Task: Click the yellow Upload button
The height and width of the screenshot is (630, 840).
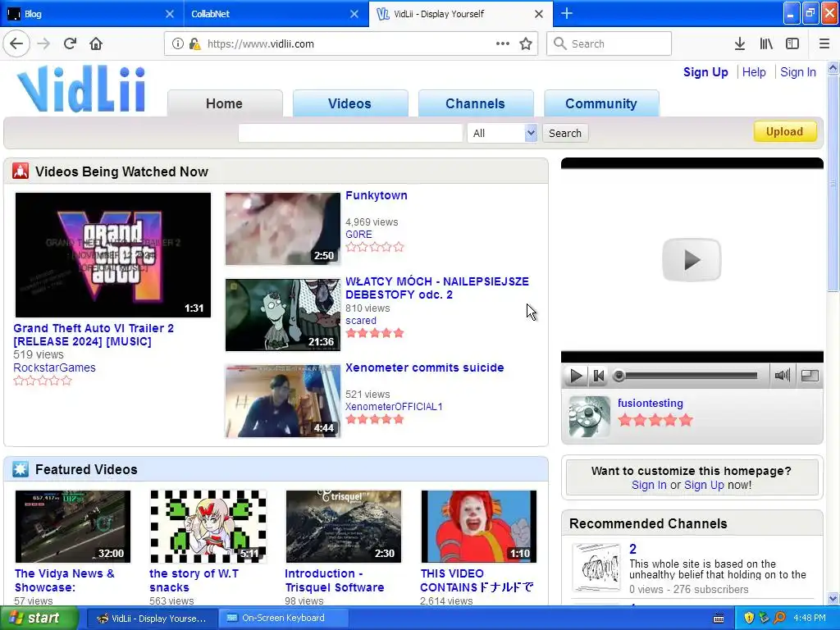Action: pyautogui.click(x=785, y=132)
